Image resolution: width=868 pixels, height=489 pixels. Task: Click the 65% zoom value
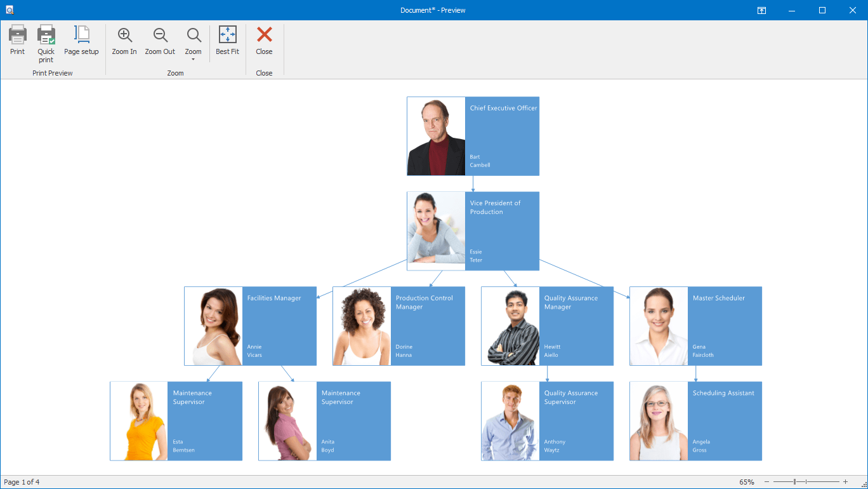click(747, 482)
